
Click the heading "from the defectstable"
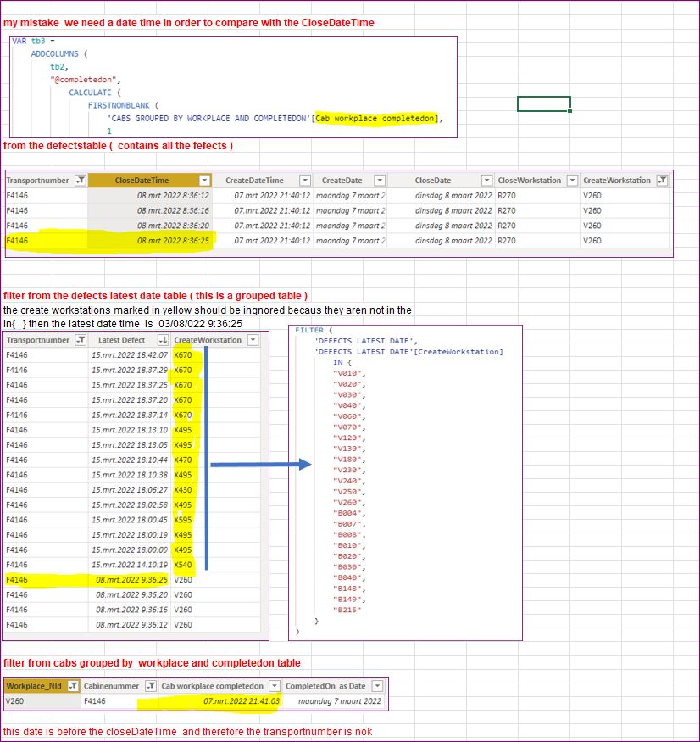pos(118,146)
